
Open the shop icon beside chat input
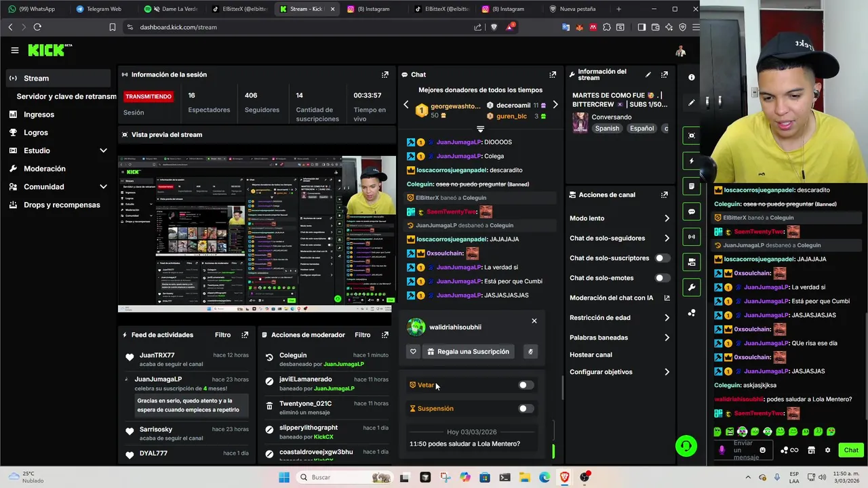pyautogui.click(x=811, y=450)
